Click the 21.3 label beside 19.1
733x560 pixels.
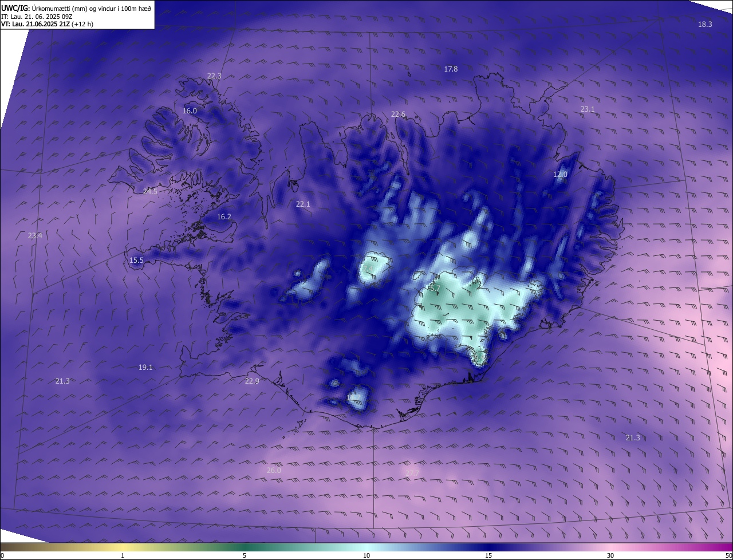coord(62,381)
